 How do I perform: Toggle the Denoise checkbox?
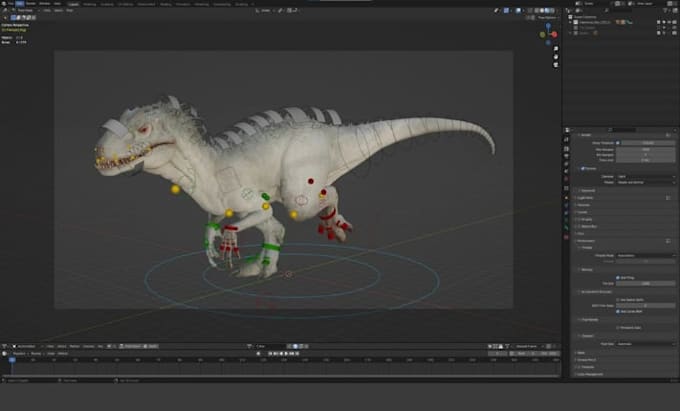coord(583,168)
